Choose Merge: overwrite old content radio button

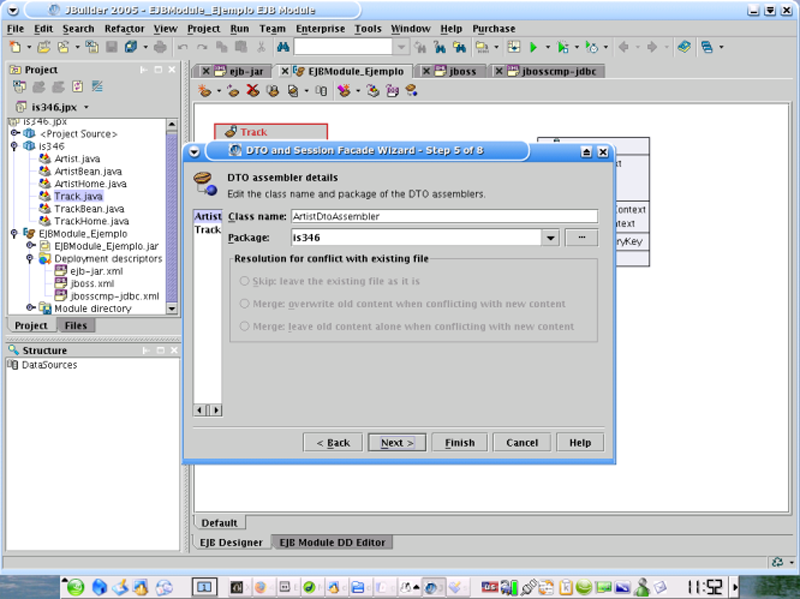tap(245, 304)
